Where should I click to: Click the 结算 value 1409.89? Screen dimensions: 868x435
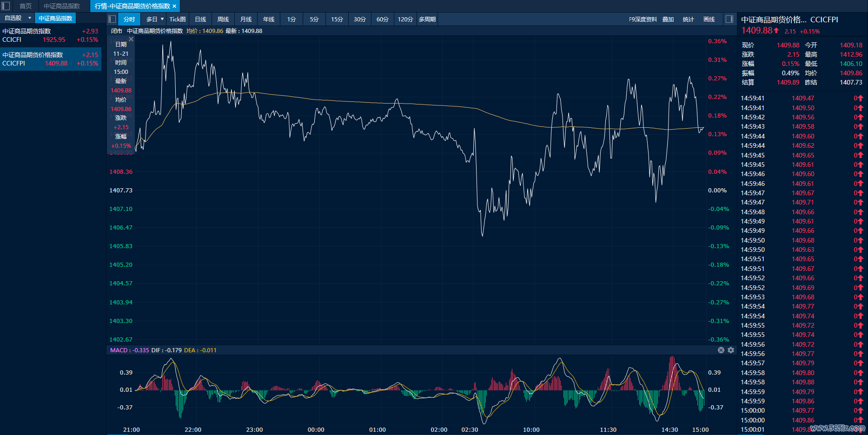(788, 82)
